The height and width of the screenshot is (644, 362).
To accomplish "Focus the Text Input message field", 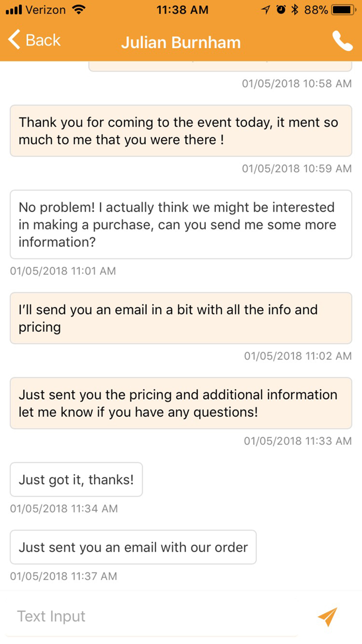I will (155, 616).
